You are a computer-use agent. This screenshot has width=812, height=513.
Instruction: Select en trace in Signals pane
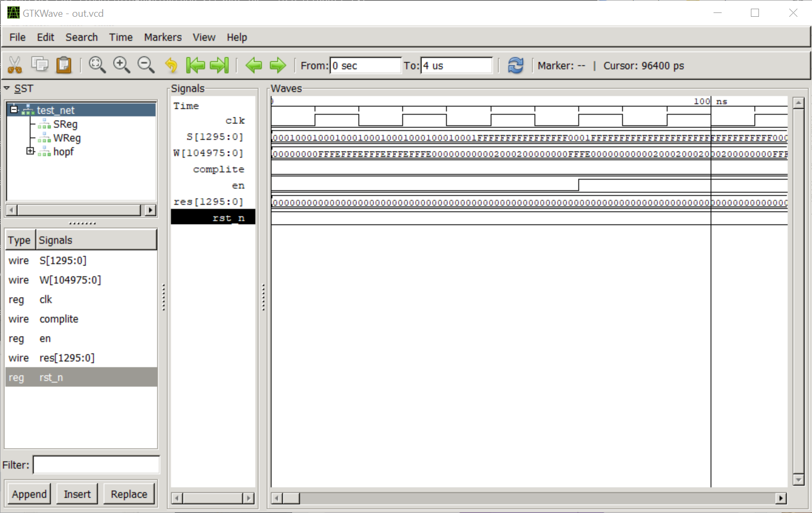tap(238, 185)
